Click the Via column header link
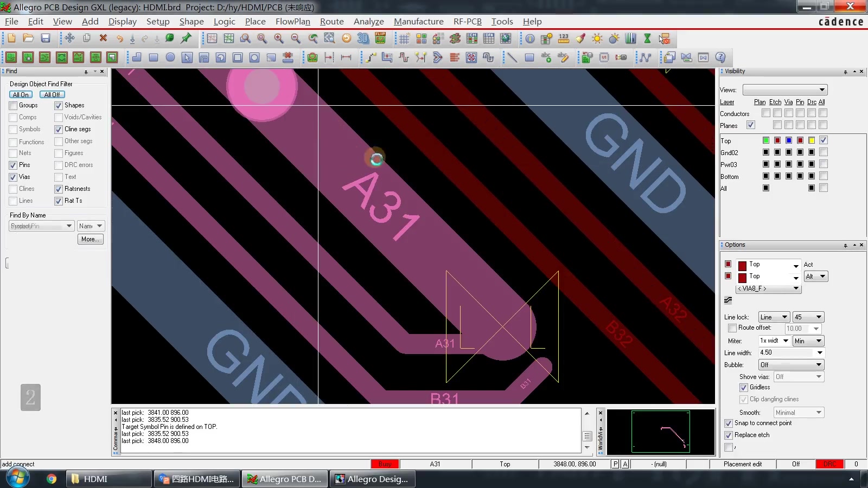Screen dimensions: 868x488 click(788, 102)
